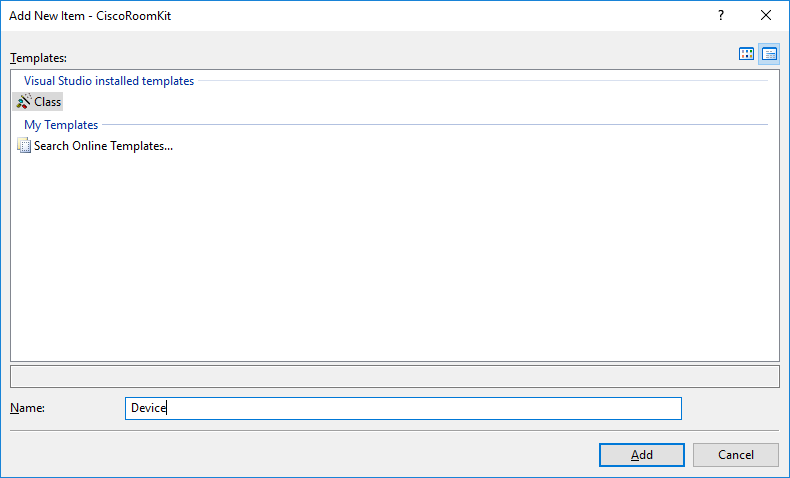Click the Name: label
This screenshot has width=790, height=478.
pyautogui.click(x=28, y=408)
